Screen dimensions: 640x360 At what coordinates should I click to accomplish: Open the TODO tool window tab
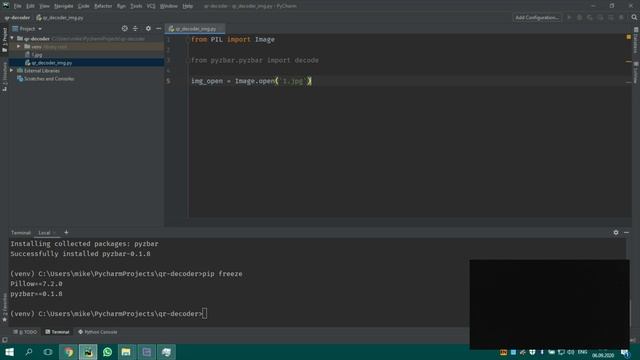point(25,332)
